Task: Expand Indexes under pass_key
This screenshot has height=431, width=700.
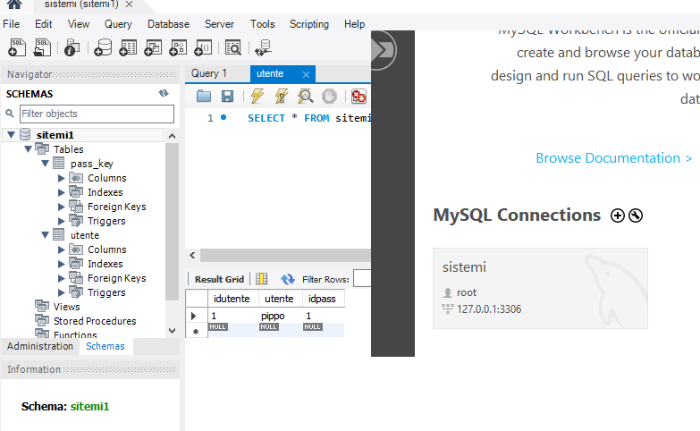Action: point(61,192)
